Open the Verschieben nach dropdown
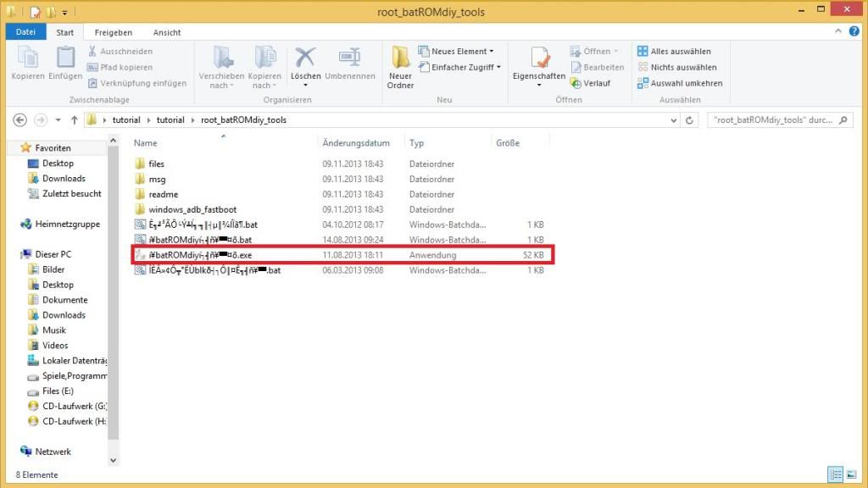The width and height of the screenshot is (868, 488). point(221,68)
